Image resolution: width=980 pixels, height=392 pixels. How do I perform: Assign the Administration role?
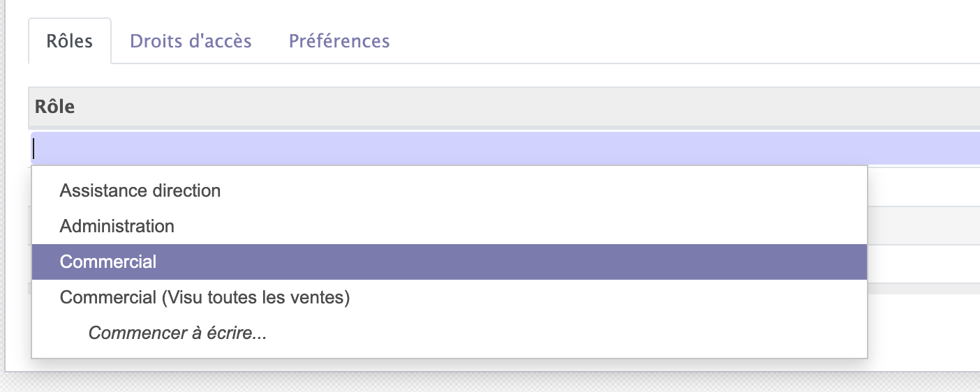click(x=117, y=226)
